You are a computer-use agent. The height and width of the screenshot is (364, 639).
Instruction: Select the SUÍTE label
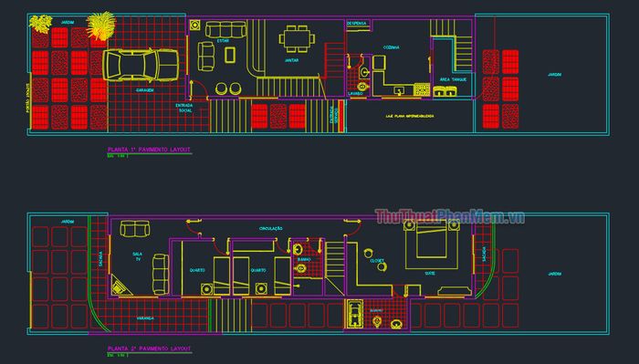(430, 274)
